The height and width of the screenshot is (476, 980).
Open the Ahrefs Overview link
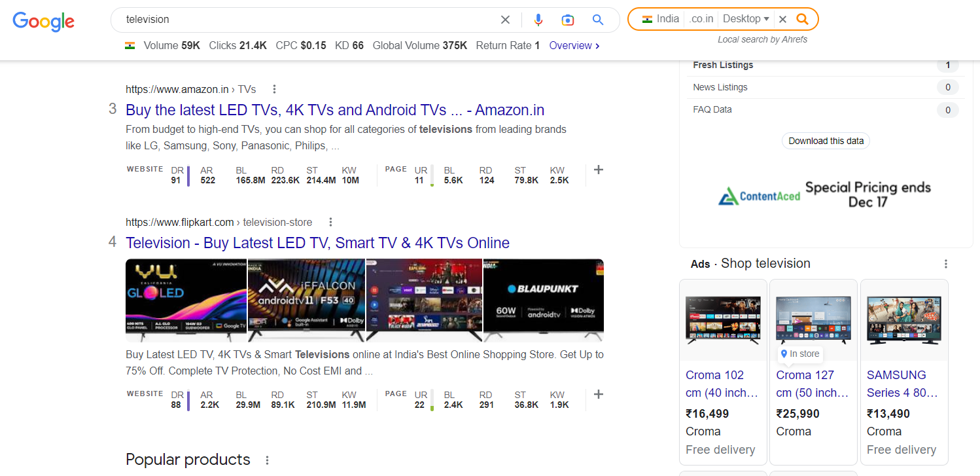coord(574,45)
